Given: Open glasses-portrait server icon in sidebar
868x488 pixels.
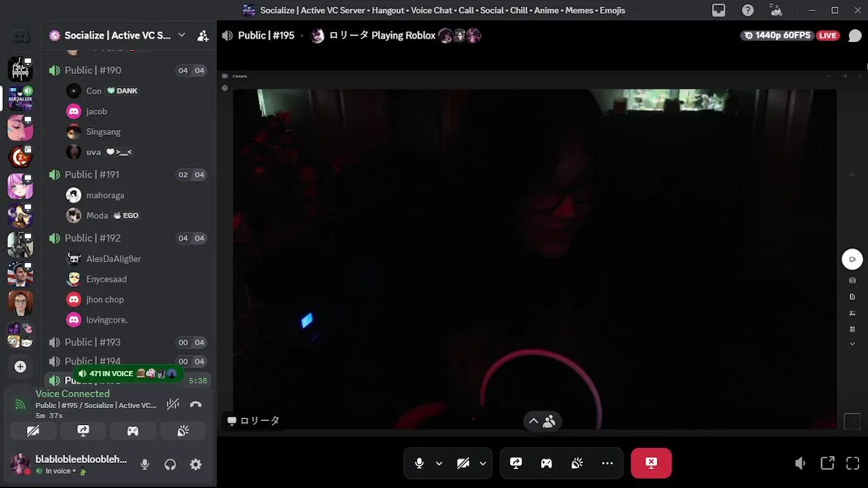Looking at the screenshot, I should [20, 303].
